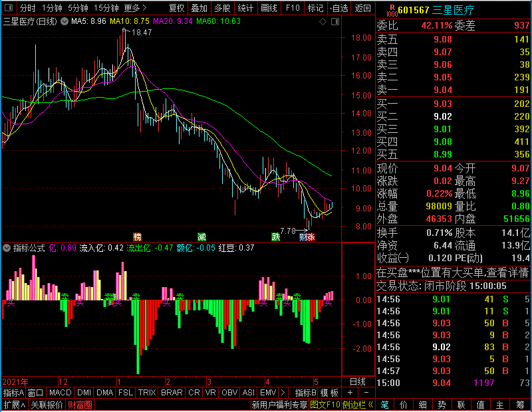Click the 榜 marker on the chart
This screenshot has height=412, width=532.
click(138, 237)
